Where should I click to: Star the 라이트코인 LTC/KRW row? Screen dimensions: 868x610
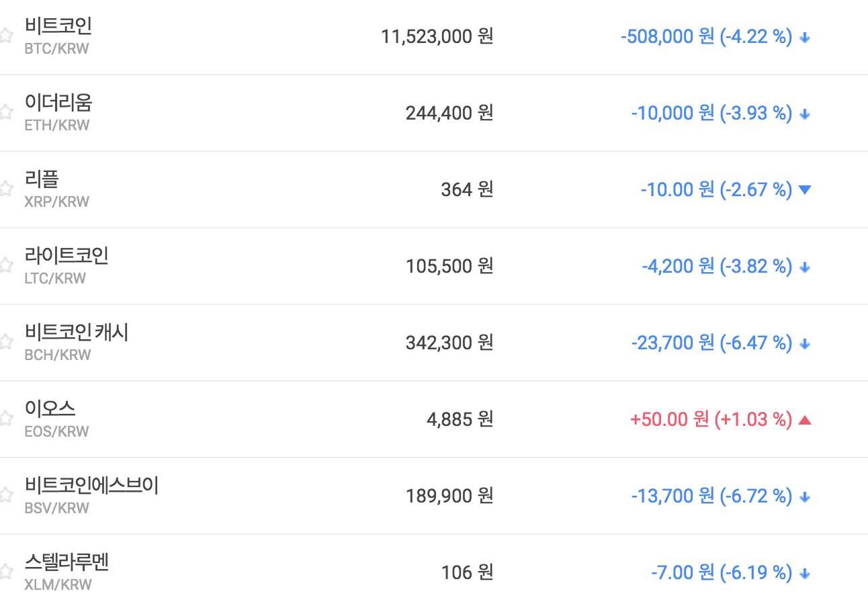[5, 265]
